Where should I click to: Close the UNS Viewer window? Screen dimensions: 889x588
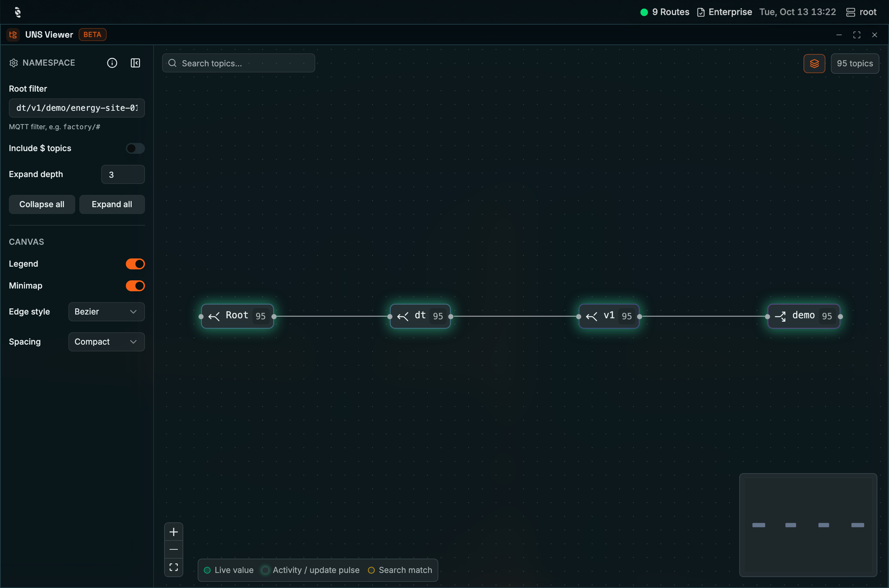click(874, 35)
